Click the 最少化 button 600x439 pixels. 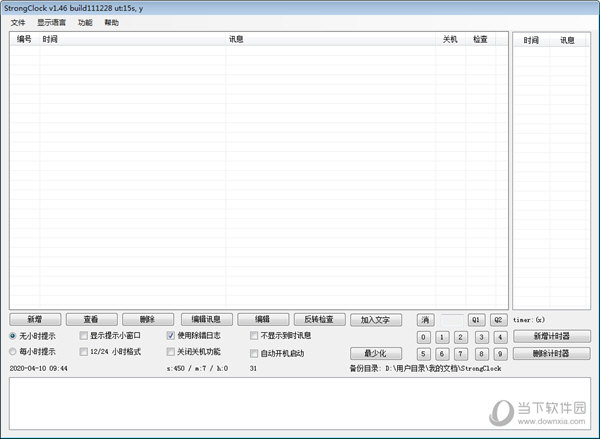coord(376,353)
